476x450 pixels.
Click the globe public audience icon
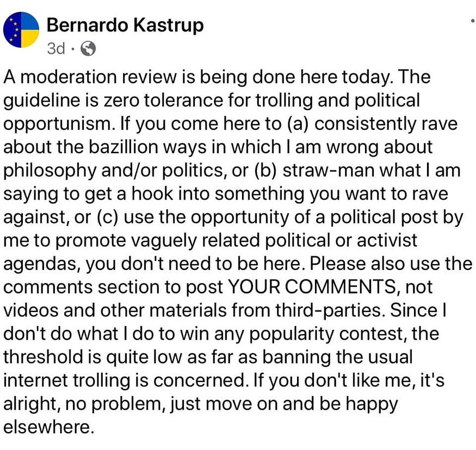[x=88, y=48]
